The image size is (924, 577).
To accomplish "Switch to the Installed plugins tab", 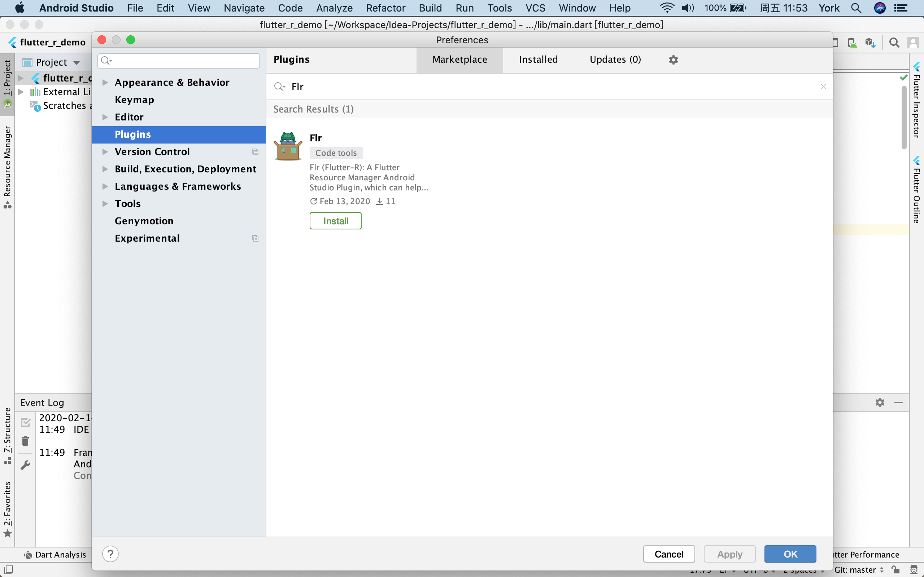I will [538, 60].
